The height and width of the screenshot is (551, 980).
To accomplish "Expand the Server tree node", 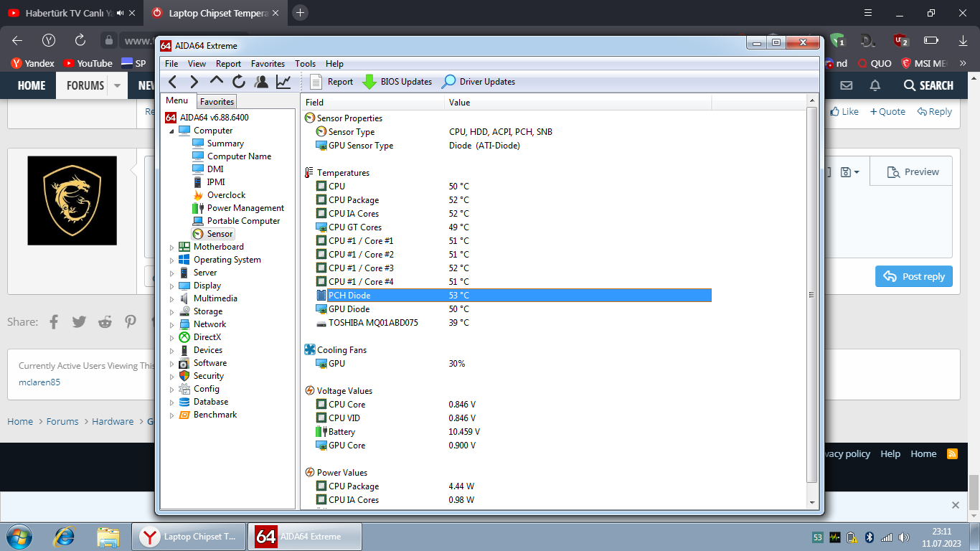I will click(171, 273).
